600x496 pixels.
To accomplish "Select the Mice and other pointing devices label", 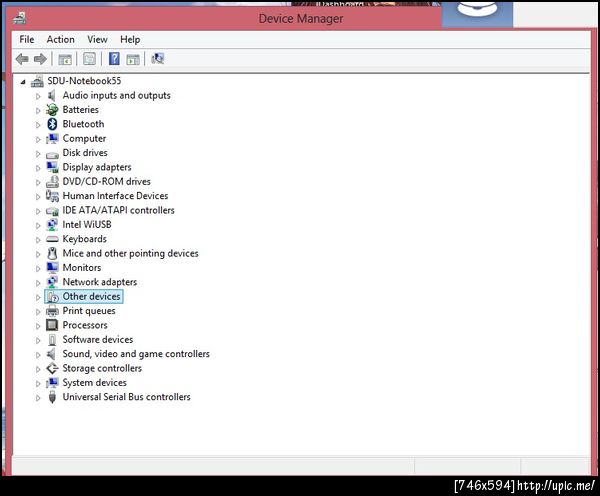I will click(130, 253).
